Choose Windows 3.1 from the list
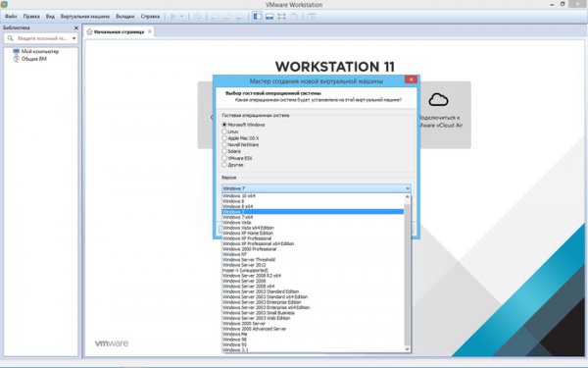The width and height of the screenshot is (588, 368). 314,350
